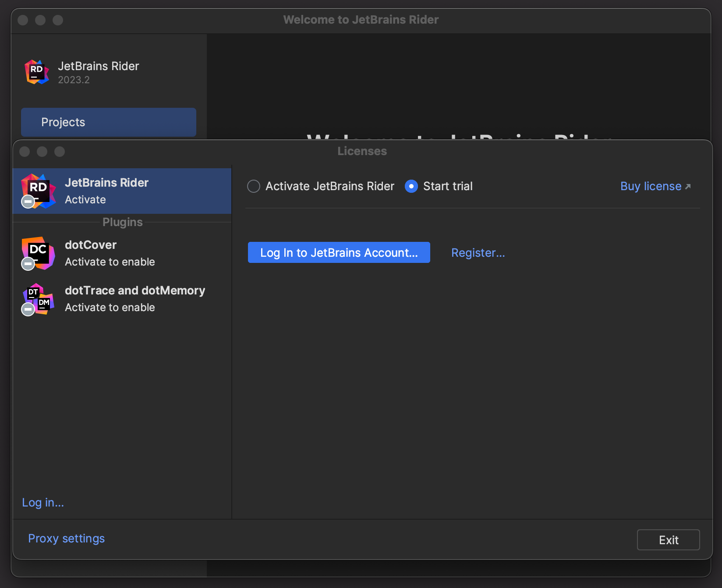Select dotCover plugin license entry
722x588 pixels.
point(122,253)
